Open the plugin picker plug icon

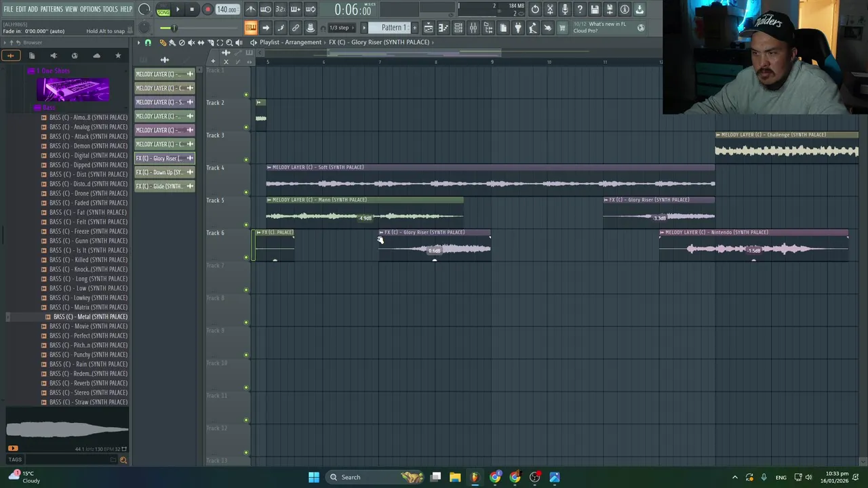[x=518, y=28]
